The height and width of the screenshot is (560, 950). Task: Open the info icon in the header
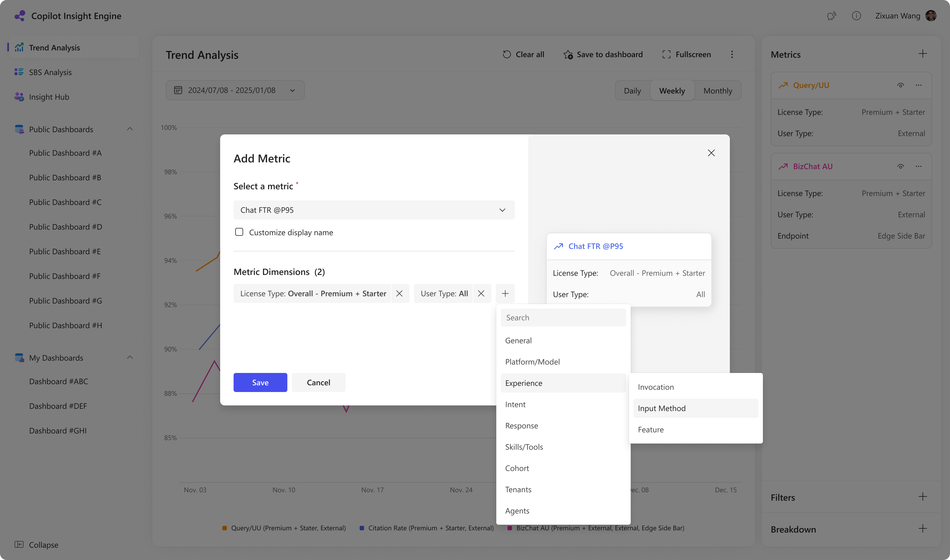[856, 16]
